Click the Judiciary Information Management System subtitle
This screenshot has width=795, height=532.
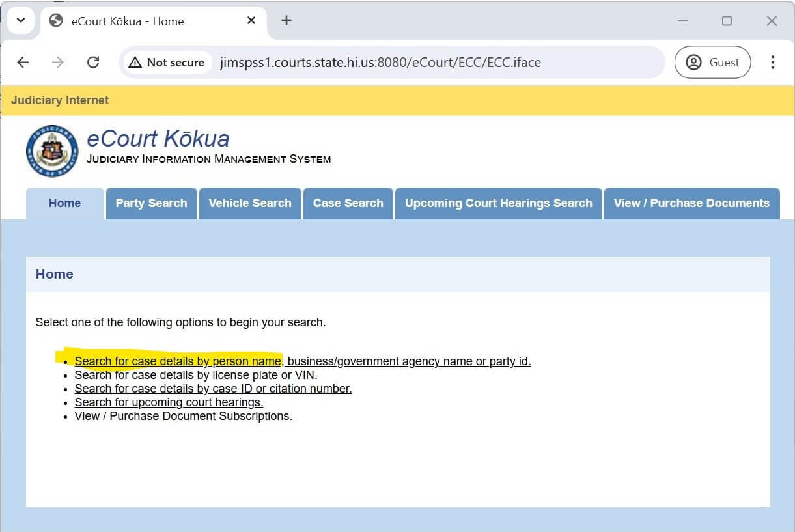tap(208, 159)
